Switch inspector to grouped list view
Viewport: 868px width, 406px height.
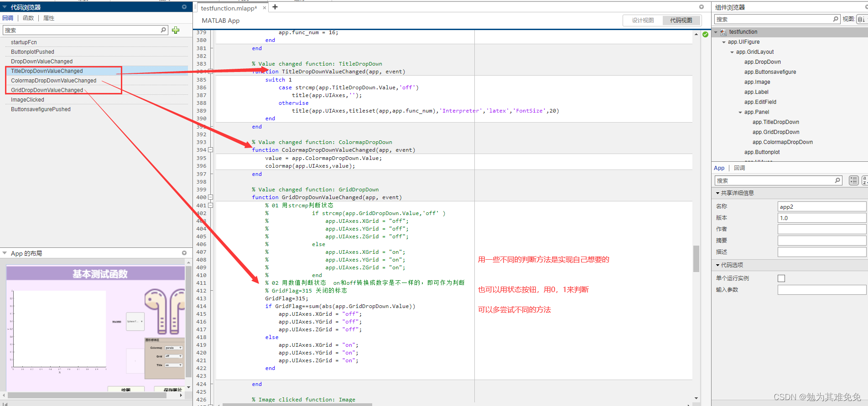click(x=853, y=180)
